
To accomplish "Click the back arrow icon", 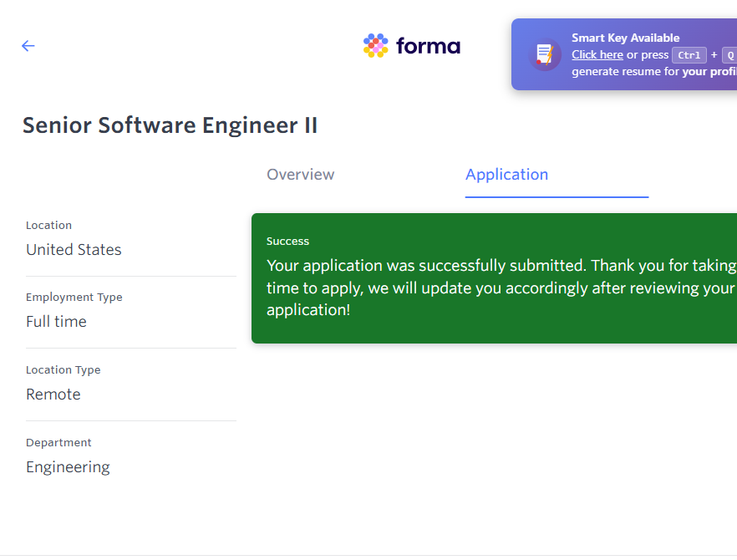I will point(28,46).
